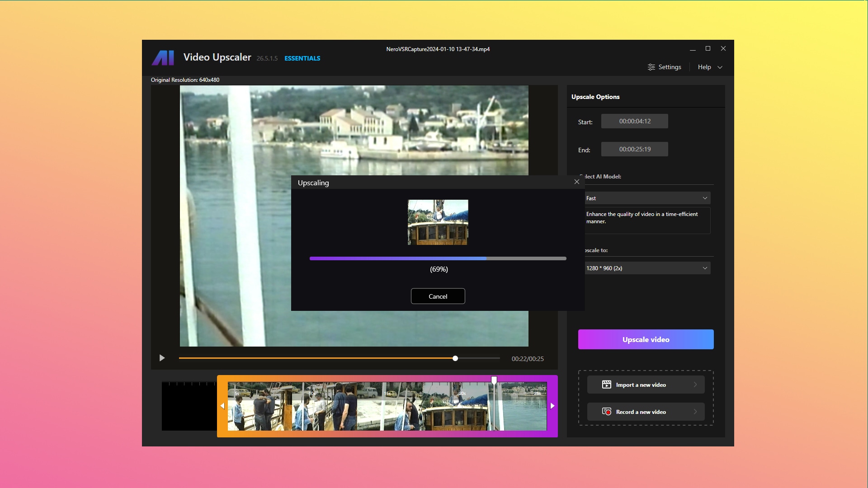Open the Fast AI model dropdown
The width and height of the screenshot is (868, 488).
click(647, 198)
